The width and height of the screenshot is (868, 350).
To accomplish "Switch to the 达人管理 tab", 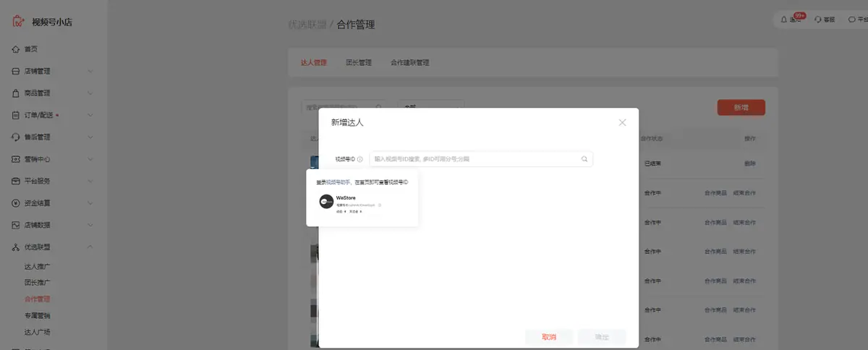I will pyautogui.click(x=314, y=63).
